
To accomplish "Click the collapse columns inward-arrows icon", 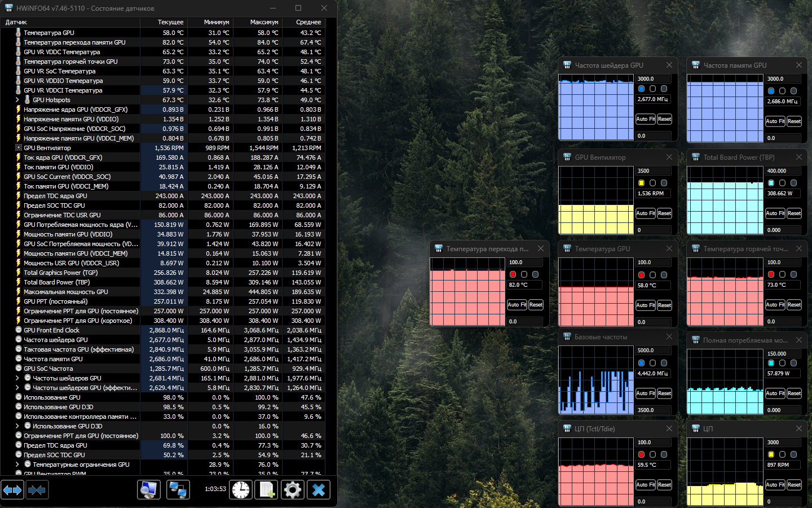I will pos(37,490).
